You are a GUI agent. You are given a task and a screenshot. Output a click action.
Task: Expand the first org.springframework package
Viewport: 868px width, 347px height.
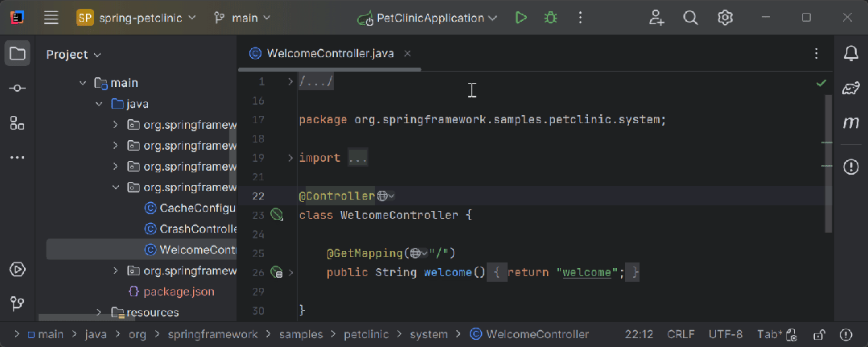(115, 125)
